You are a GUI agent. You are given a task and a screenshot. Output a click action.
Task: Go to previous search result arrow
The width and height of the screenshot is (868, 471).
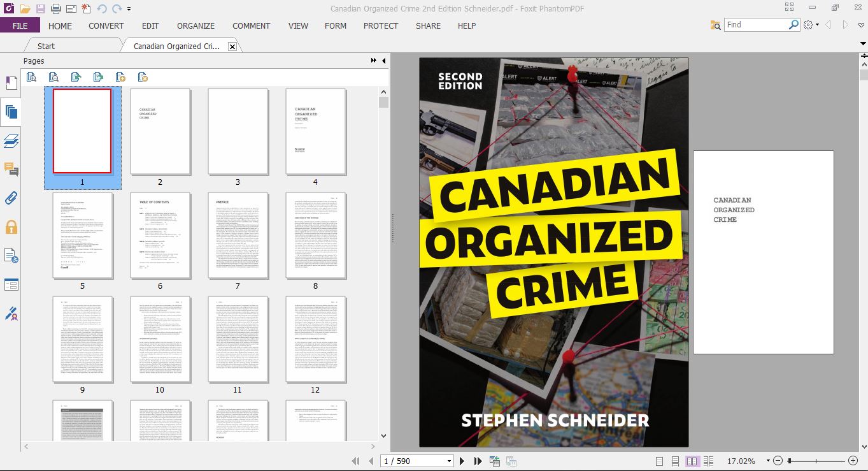[829, 25]
